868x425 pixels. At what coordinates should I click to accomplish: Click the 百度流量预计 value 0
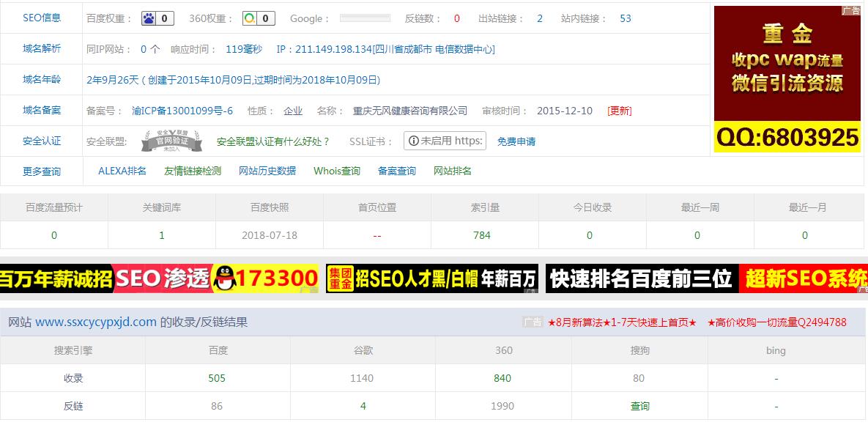[x=53, y=235]
